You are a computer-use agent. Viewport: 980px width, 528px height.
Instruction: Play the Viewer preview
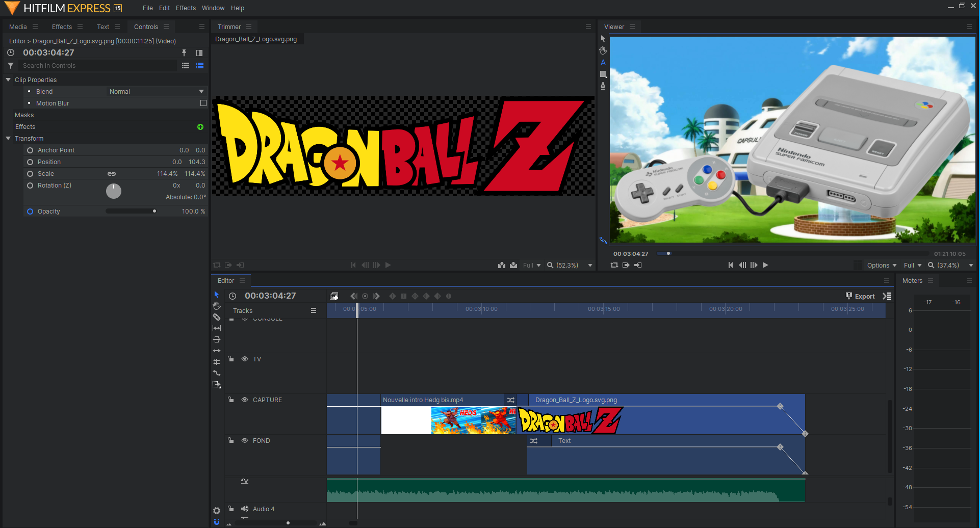tap(765, 265)
